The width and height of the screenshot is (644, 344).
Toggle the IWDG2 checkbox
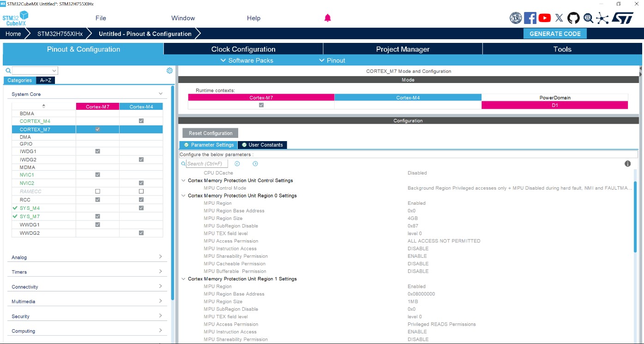(141, 160)
